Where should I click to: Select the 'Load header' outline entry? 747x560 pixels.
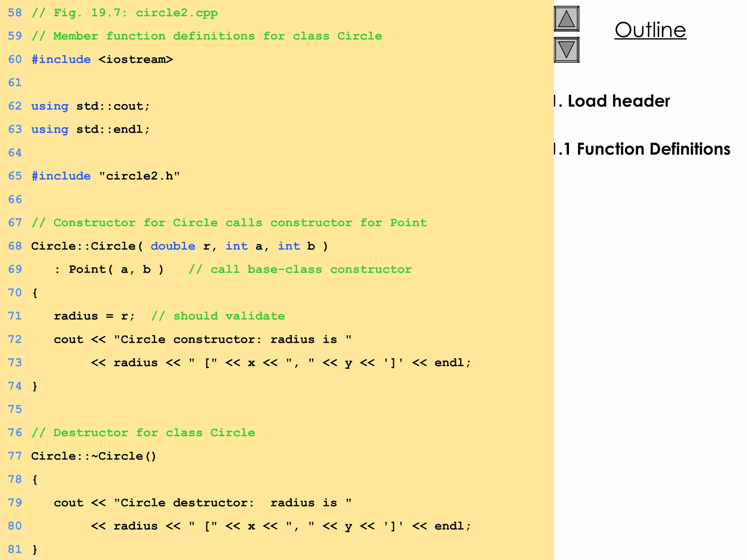tap(612, 101)
